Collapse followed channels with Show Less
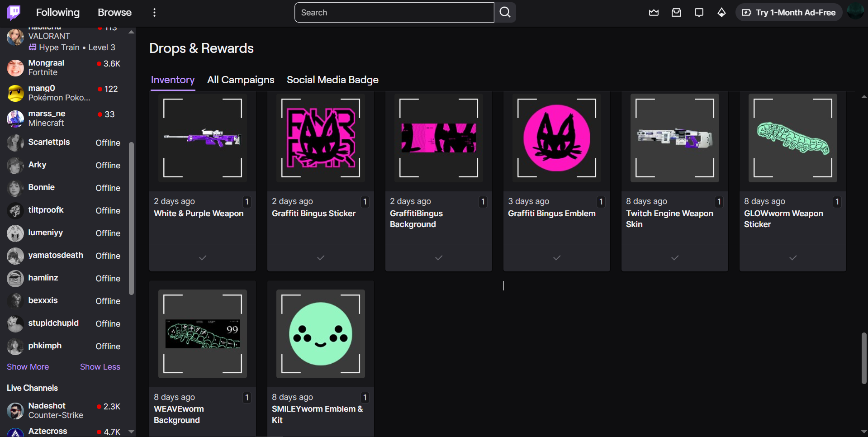The height and width of the screenshot is (437, 868). 100,367
